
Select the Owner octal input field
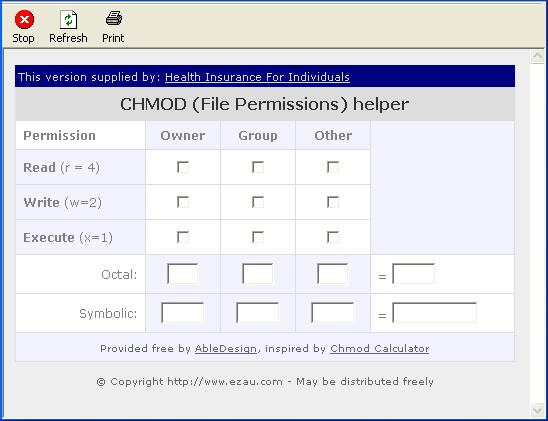(182, 274)
